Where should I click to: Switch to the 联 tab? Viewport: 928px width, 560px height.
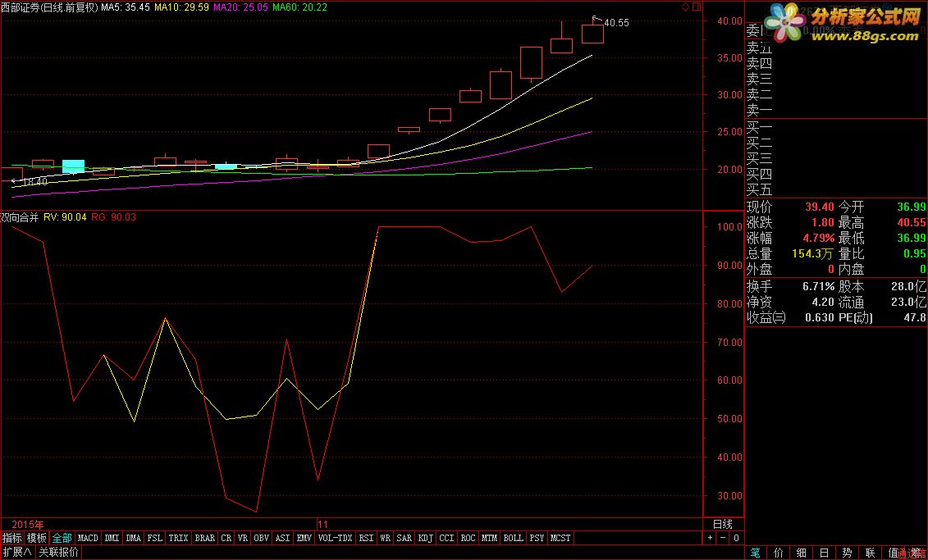870,553
